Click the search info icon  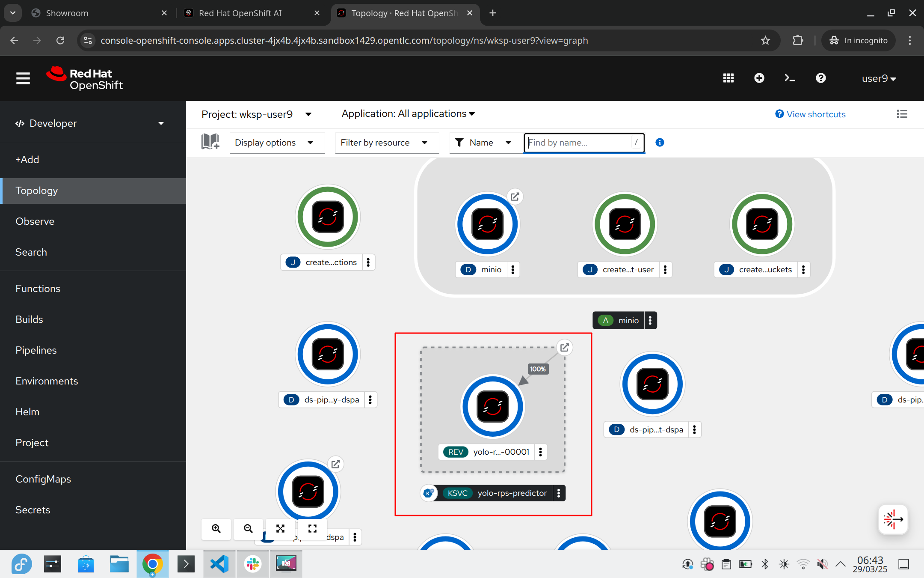660,143
